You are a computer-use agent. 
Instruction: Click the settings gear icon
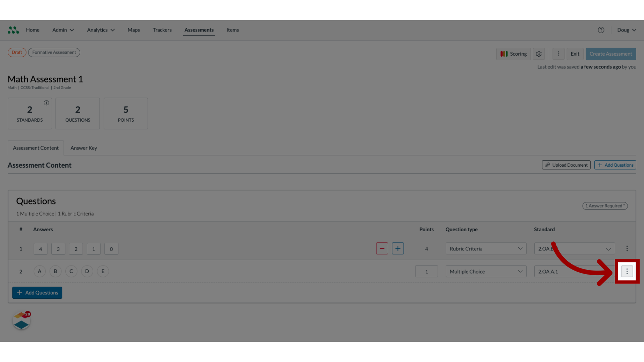539,54
